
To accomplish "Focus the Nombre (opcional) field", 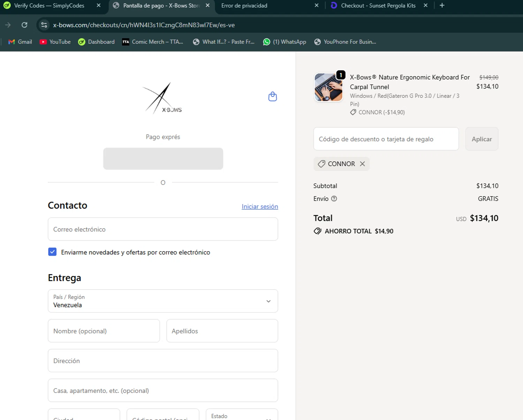I will click(104, 331).
